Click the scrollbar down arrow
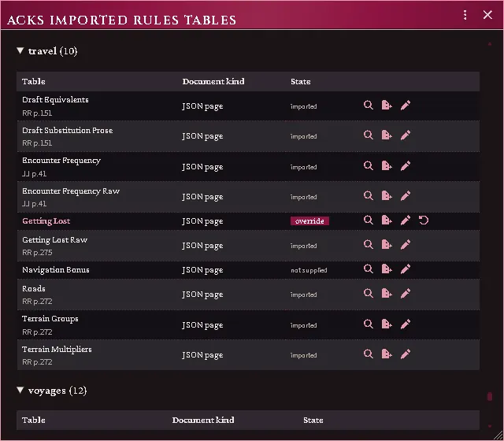The image size is (504, 441). [490, 426]
